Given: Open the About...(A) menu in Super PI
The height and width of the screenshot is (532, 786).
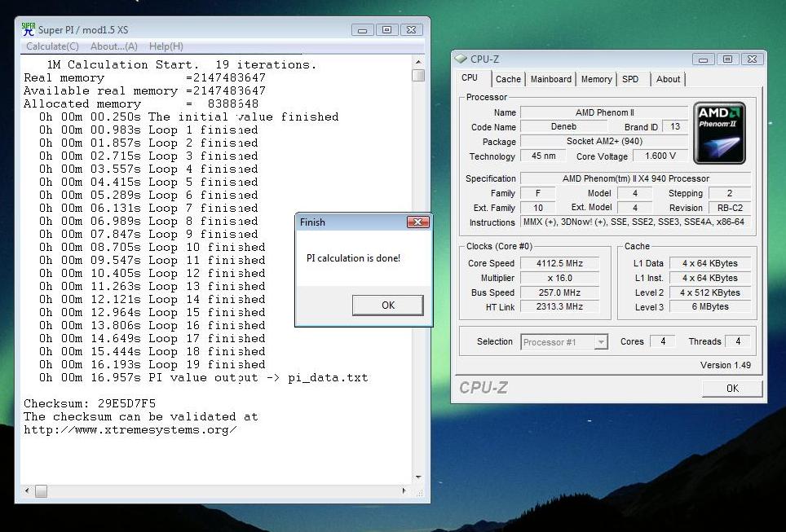Looking at the screenshot, I should pos(114,46).
